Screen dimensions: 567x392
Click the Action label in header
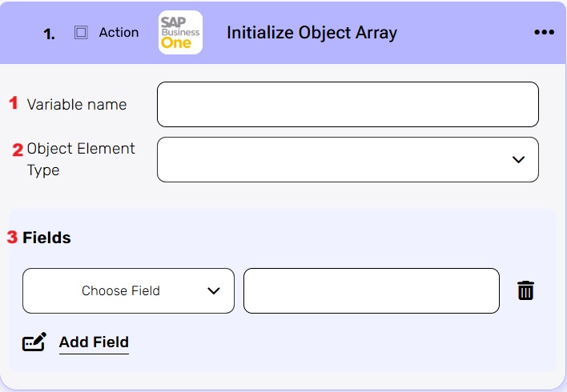pyautogui.click(x=119, y=33)
